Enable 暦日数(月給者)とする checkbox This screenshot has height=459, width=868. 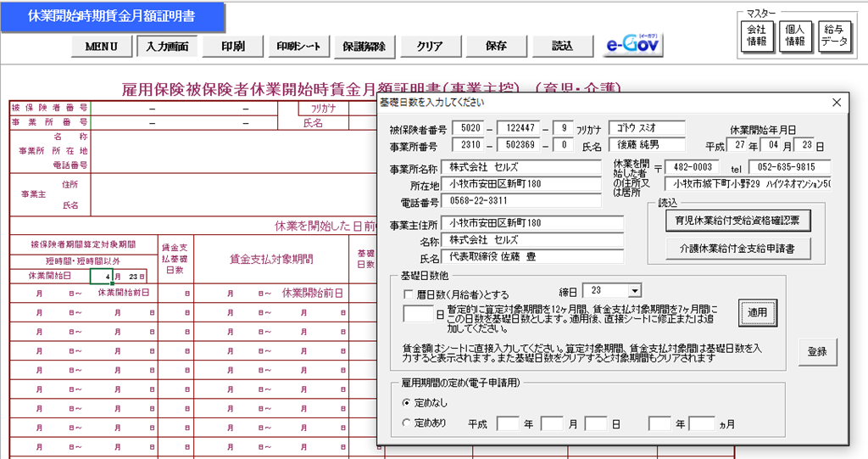point(409,294)
